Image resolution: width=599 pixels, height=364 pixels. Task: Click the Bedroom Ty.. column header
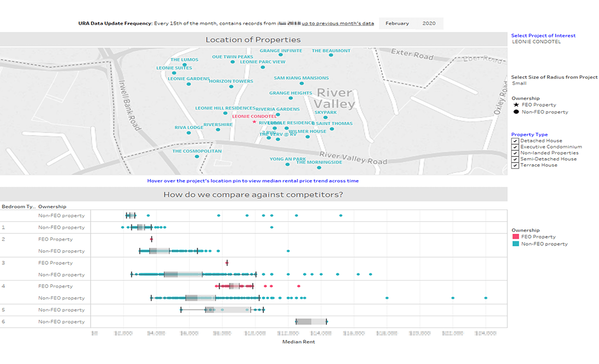(x=19, y=206)
